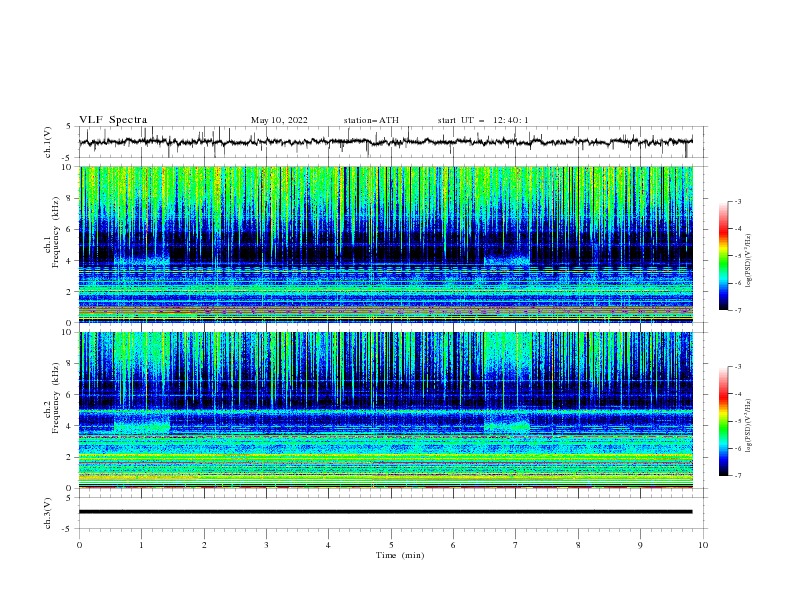Click lower colorbar 'log(PSD)(V²/Hz)' label
This screenshot has height=612, width=792.
pos(749,426)
